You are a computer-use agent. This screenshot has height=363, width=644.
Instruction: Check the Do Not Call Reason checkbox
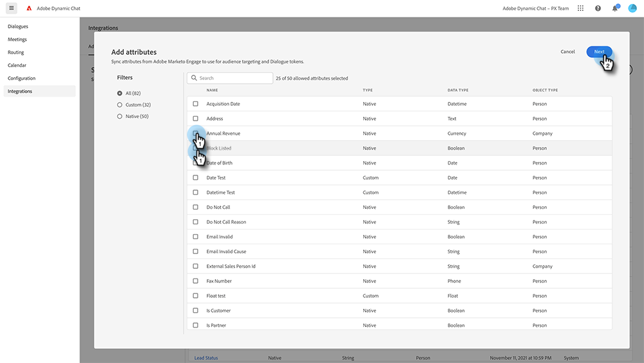coord(196,222)
